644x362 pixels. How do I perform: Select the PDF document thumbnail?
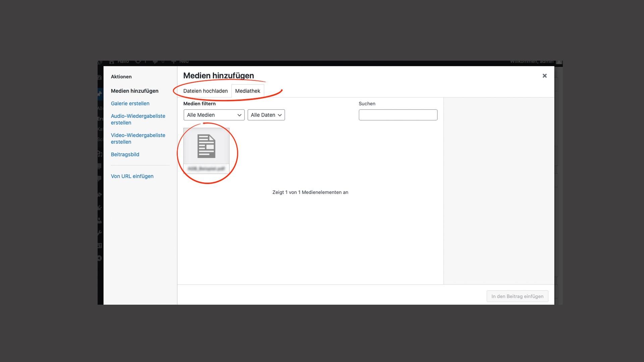206,151
